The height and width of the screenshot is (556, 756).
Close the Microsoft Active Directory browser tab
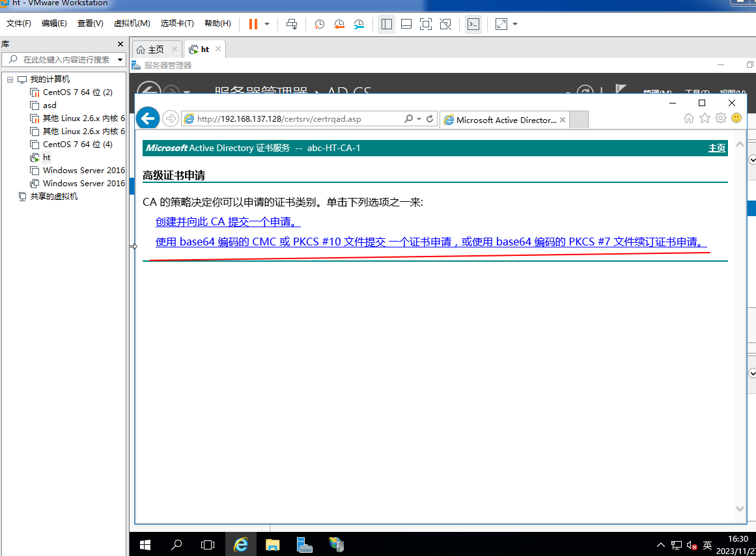562,120
